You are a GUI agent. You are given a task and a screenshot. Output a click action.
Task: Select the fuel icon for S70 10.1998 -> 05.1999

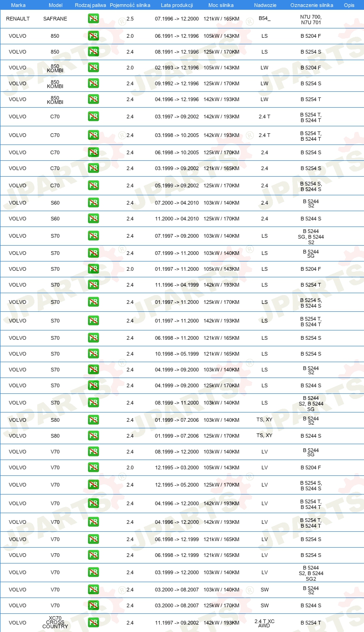(x=93, y=354)
